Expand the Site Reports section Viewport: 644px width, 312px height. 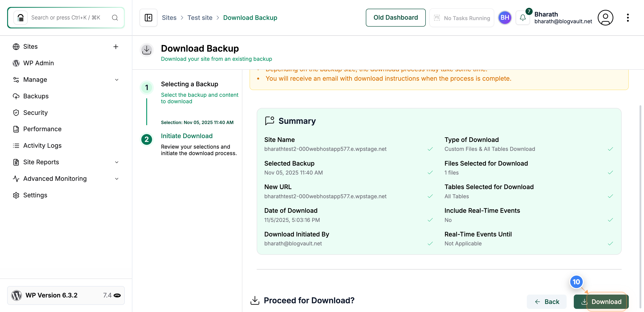pos(117,162)
